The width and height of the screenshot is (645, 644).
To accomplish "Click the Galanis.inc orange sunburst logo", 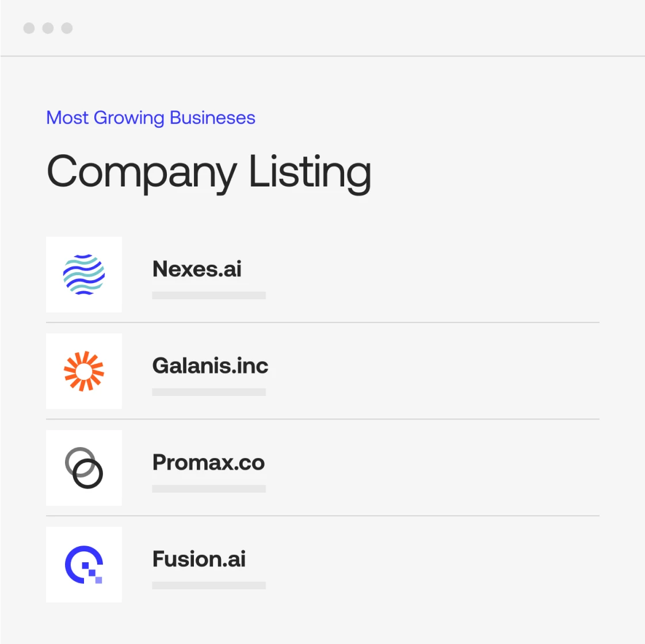I will pos(84,371).
